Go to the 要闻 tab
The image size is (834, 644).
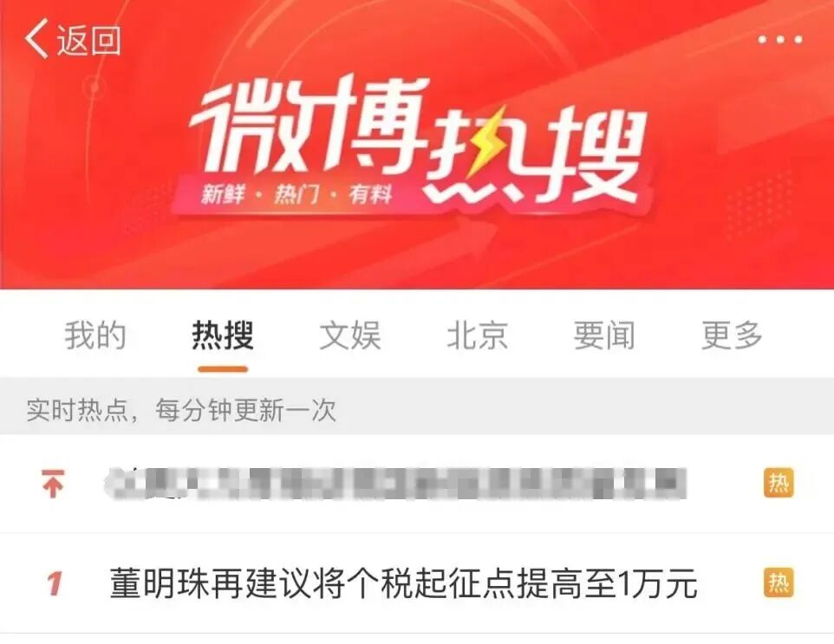(604, 335)
